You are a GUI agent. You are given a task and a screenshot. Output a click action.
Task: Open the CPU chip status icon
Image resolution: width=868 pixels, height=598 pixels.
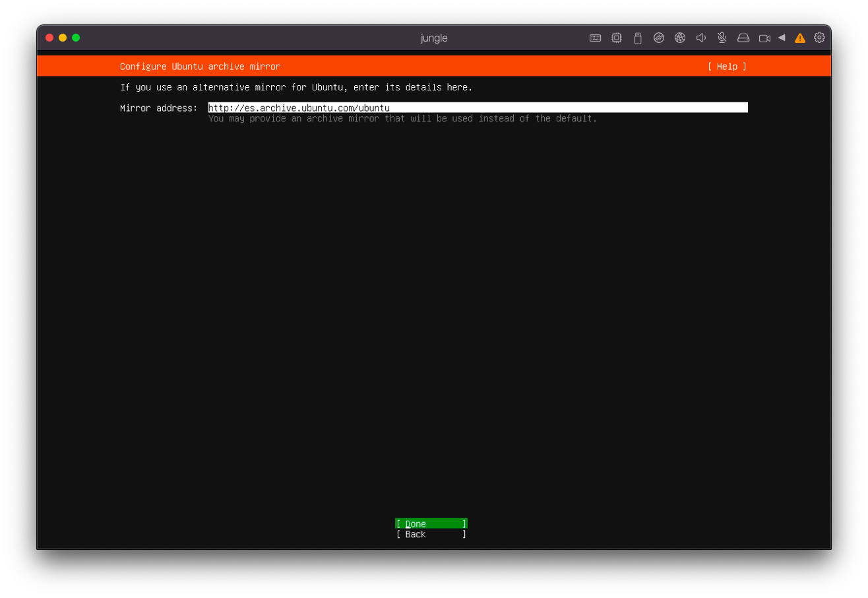(x=616, y=38)
